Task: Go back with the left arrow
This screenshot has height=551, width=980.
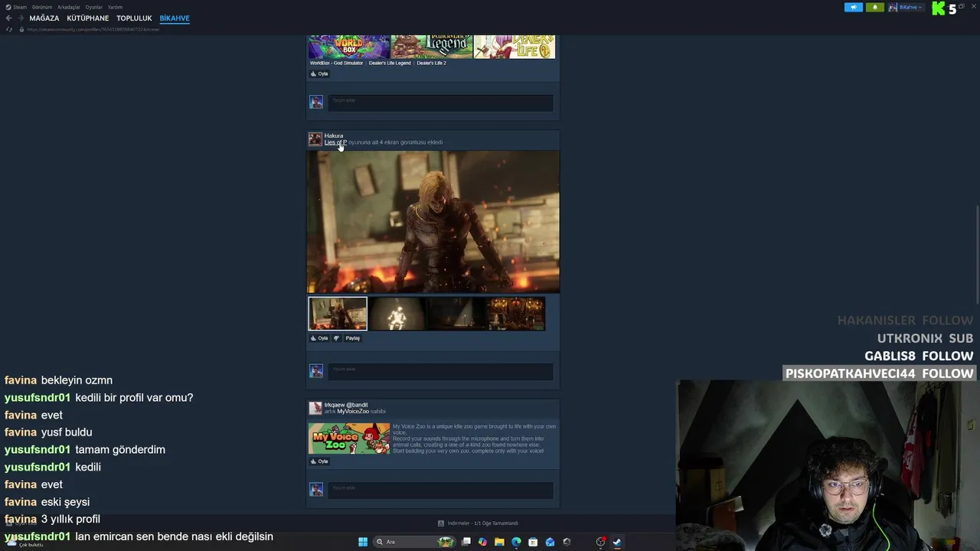Action: 8,18
